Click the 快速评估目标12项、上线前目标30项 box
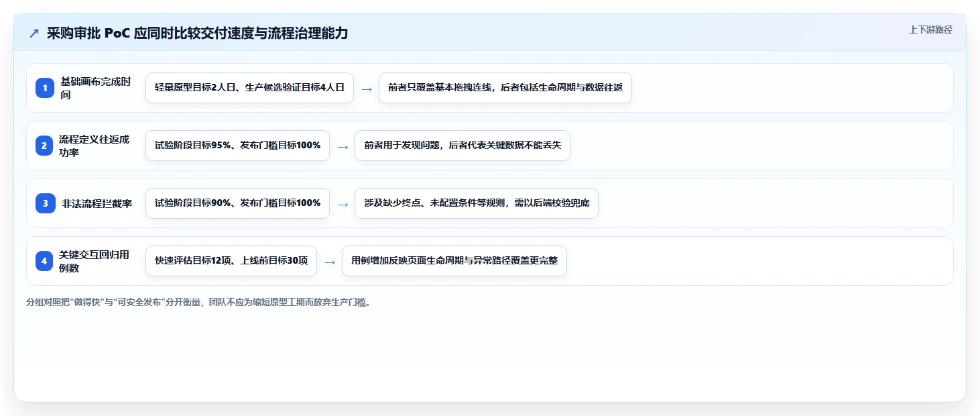This screenshot has width=980, height=416. coord(231,261)
